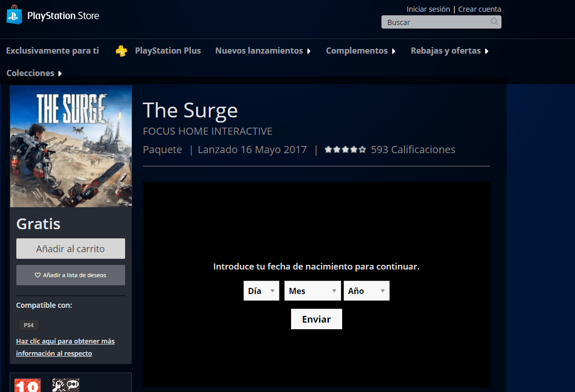Screen dimensions: 575x392
Task: Click the bad language descriptor icon
Action: [73, 385]
